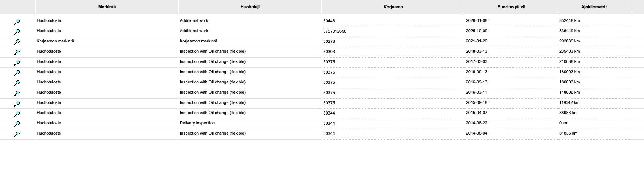The image size is (644, 171).
Task: Select workshop number 3757012658 cell
Action: click(x=335, y=31)
